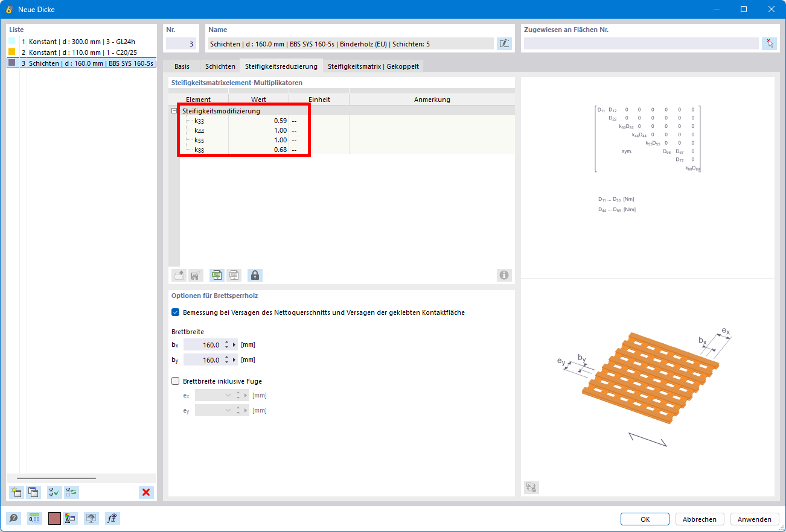This screenshot has height=532, width=786.
Task: Open the fx formula editor icon
Action: tap(112, 518)
